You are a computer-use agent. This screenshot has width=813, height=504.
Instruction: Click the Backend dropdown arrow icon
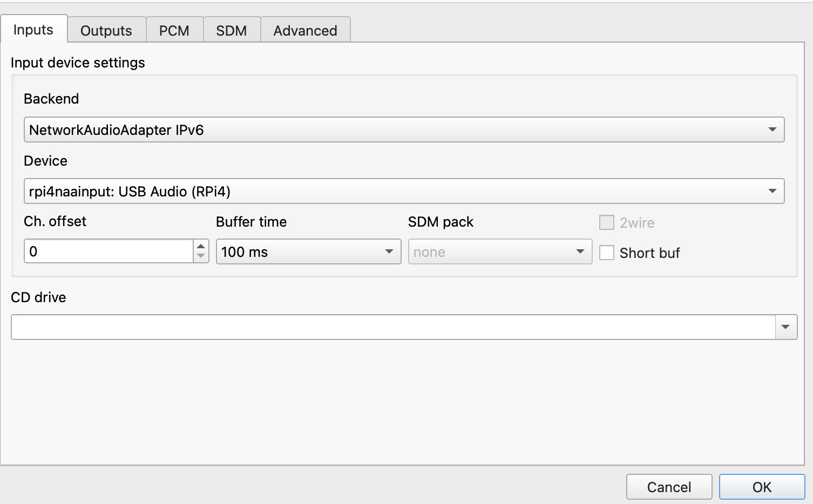pos(773,130)
